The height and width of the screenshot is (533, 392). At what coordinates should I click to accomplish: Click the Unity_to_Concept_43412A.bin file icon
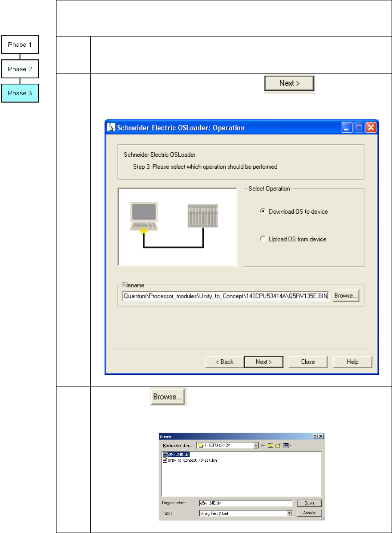pyautogui.click(x=165, y=460)
